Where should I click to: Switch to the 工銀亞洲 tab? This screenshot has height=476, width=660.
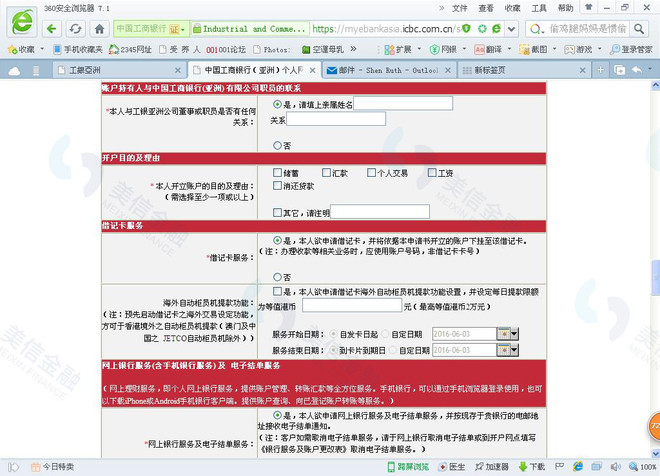coord(119,70)
